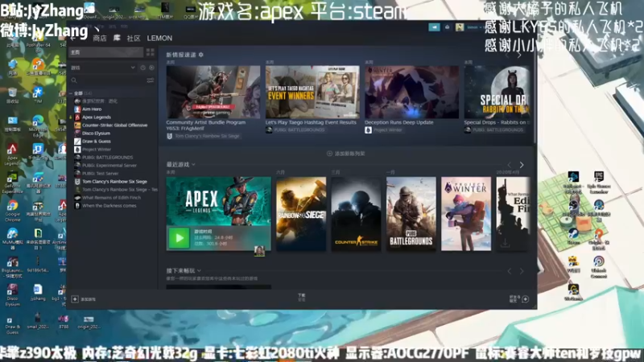Select What Remains of Edith Finch
Image resolution: width=644 pixels, height=362 pixels.
111,197
